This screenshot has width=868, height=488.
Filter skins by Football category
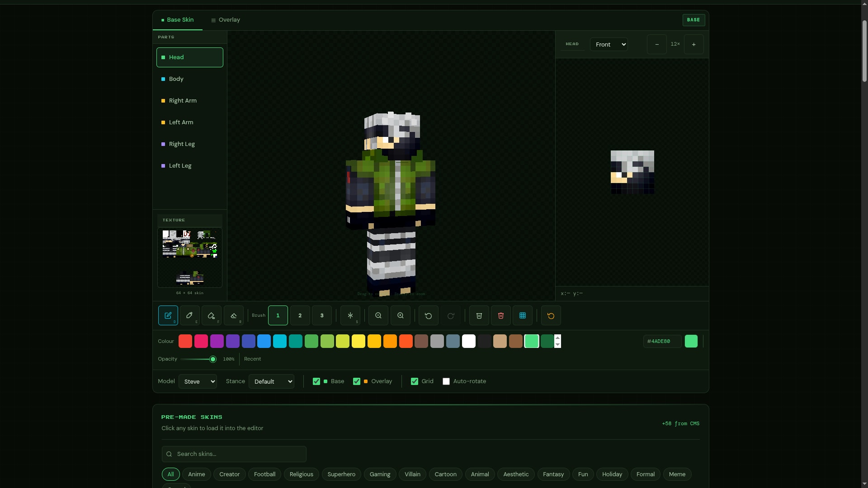point(265,474)
